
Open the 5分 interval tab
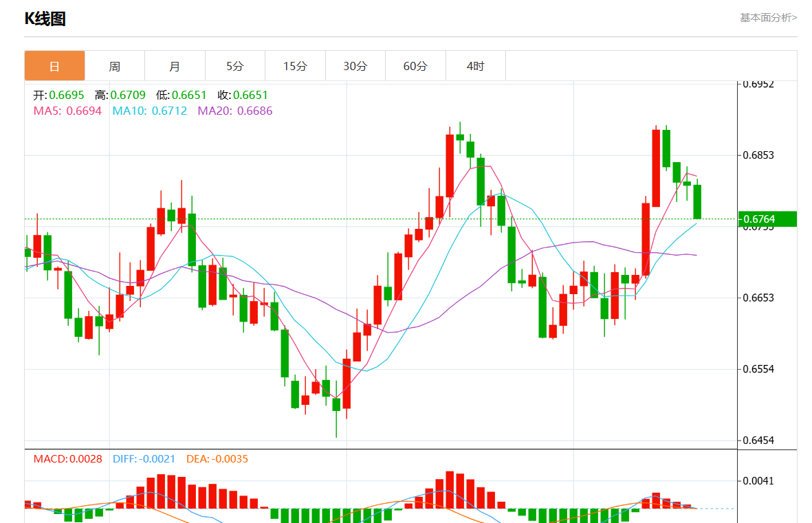(x=235, y=66)
